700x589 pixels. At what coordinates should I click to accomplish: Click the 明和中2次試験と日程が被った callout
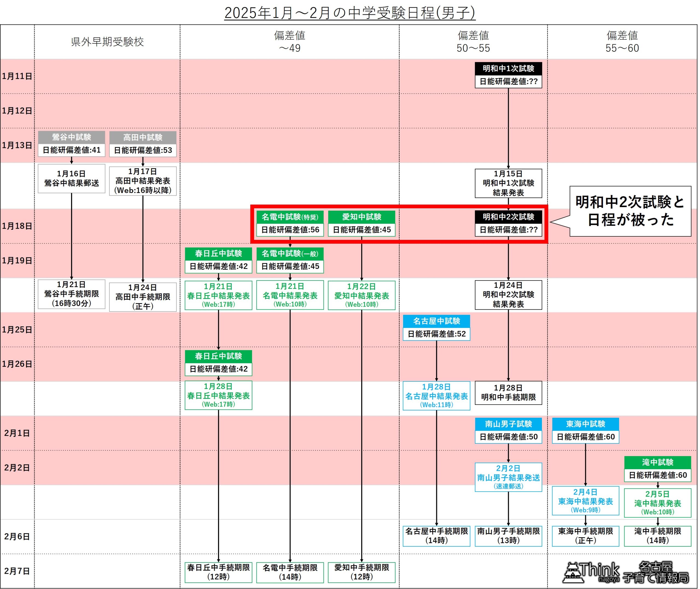(630, 211)
